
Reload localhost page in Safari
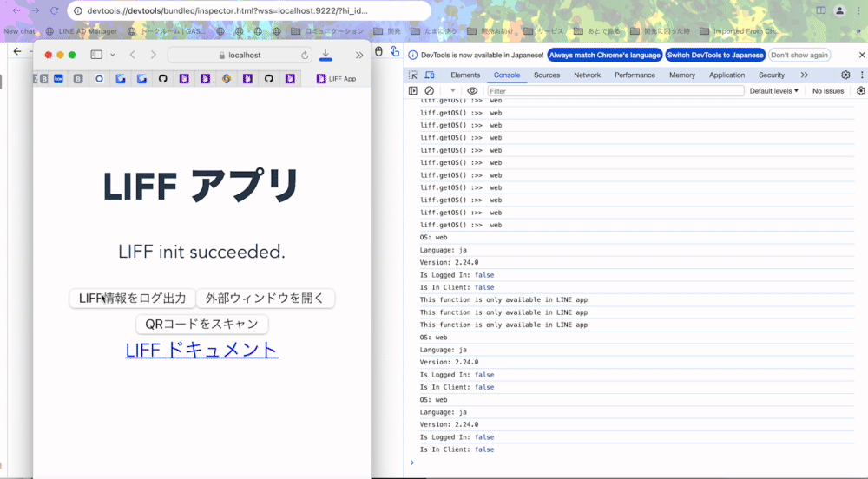coord(305,55)
